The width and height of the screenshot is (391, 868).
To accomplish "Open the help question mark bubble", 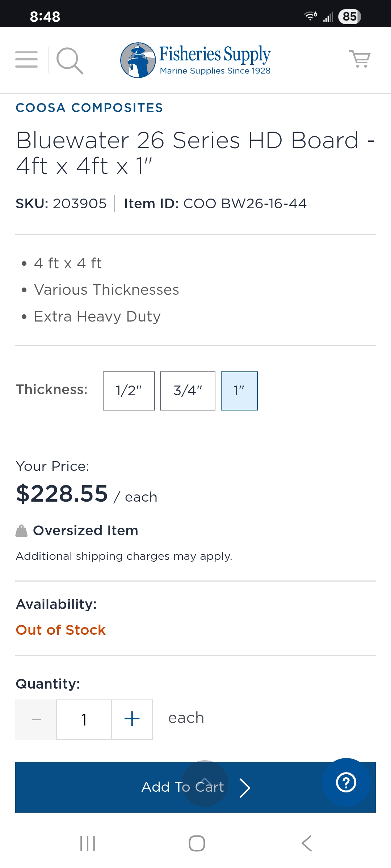I will 346,783.
